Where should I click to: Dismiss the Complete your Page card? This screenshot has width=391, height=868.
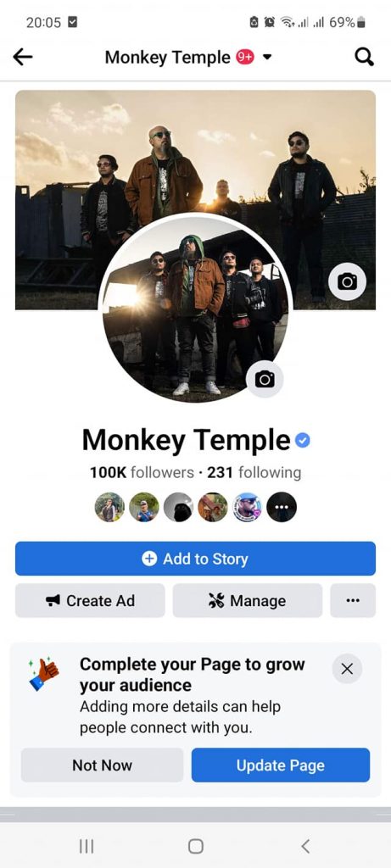tap(347, 669)
